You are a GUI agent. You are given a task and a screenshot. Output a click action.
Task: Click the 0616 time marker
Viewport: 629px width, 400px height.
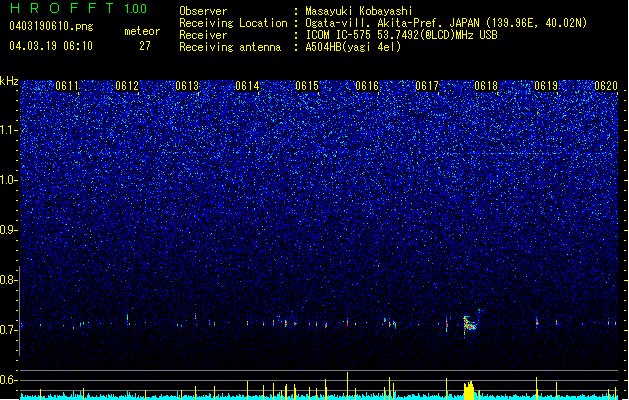click(x=367, y=86)
